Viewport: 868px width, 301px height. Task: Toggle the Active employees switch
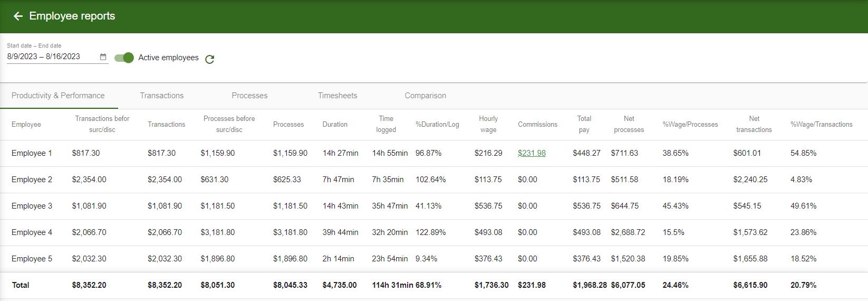point(124,58)
